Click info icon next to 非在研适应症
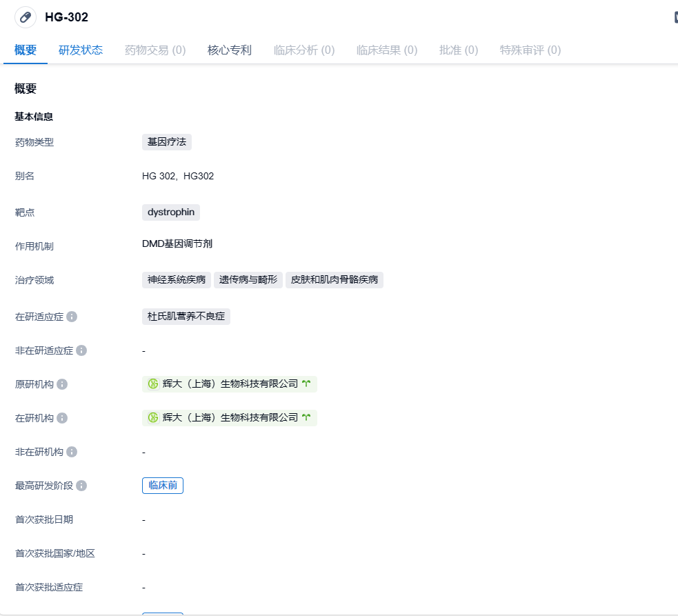 (81, 350)
